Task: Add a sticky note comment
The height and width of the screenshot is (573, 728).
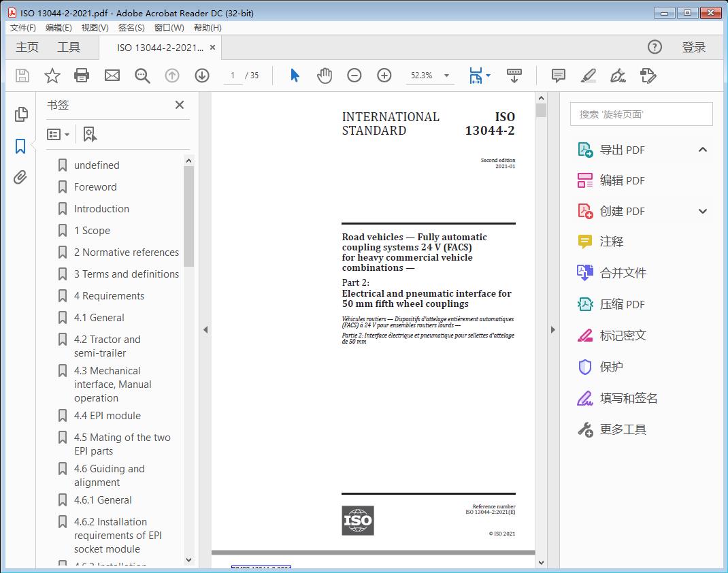Action: [559, 76]
